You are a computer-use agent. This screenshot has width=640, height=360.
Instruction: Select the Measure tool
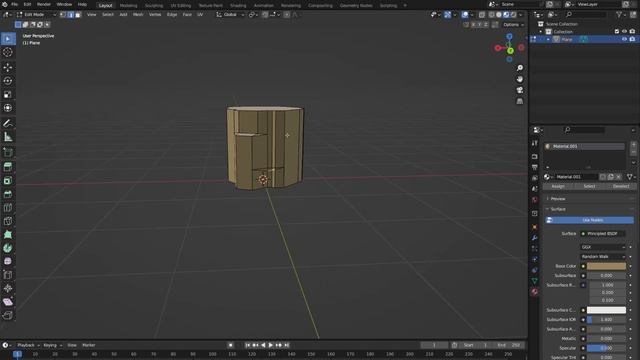tap(8, 137)
